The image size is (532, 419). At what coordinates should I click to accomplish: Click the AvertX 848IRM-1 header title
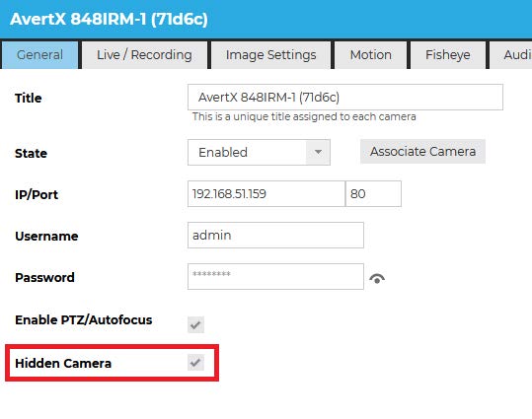point(109,19)
